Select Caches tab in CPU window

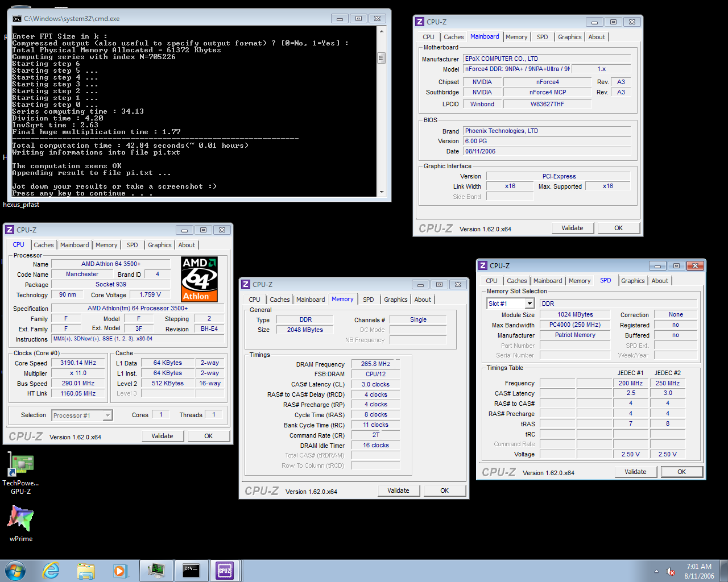(x=44, y=245)
